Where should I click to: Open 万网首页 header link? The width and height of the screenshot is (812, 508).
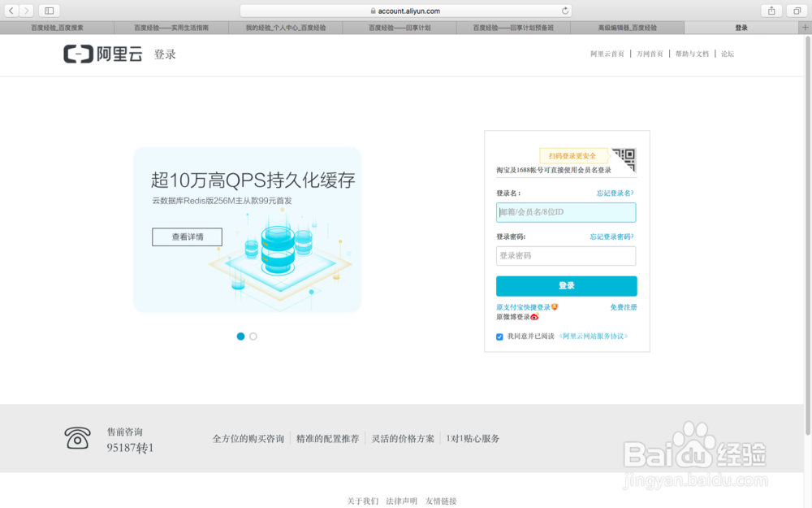(x=650, y=54)
